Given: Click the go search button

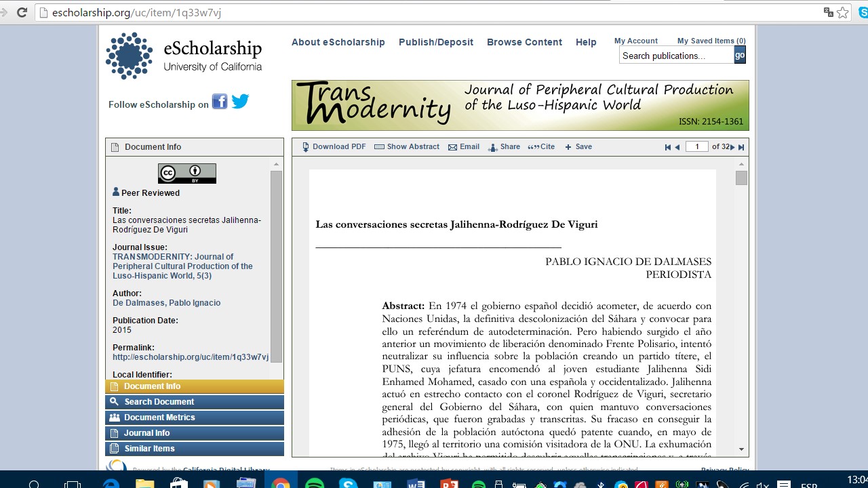Looking at the screenshot, I should coord(740,56).
